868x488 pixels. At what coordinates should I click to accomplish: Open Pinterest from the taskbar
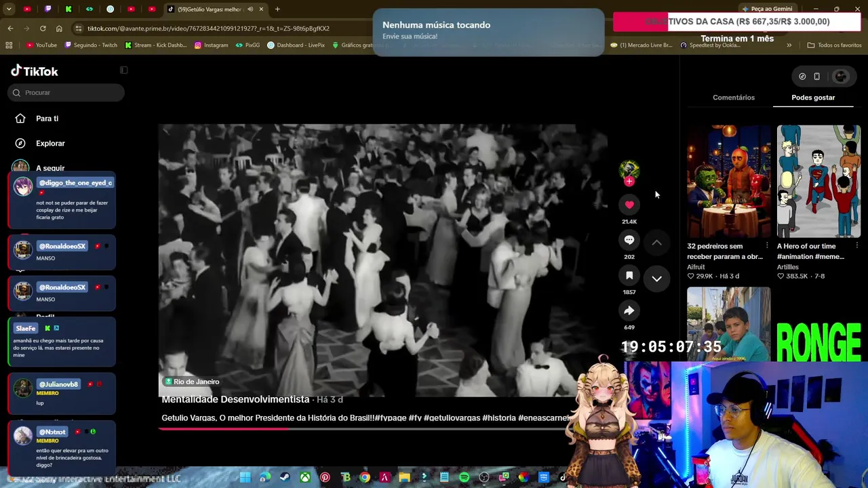(x=325, y=477)
